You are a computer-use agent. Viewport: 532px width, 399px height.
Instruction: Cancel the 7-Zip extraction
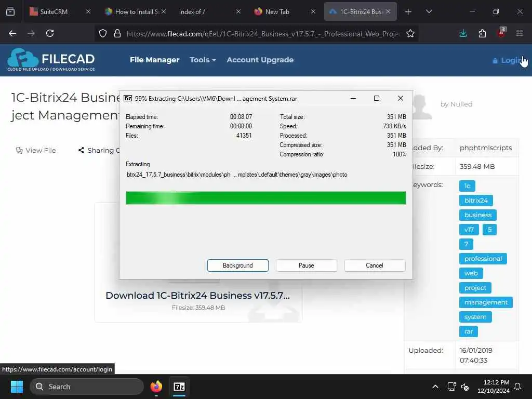pos(375,265)
